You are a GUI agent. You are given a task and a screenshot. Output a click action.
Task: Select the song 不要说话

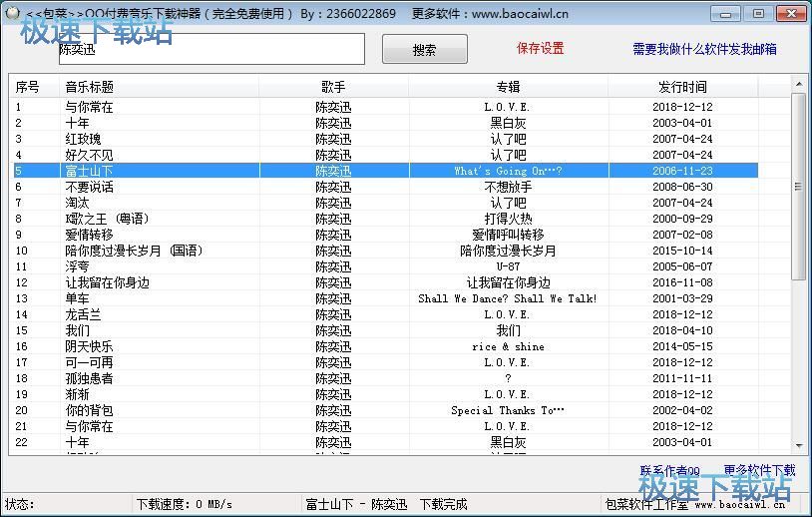click(89, 187)
